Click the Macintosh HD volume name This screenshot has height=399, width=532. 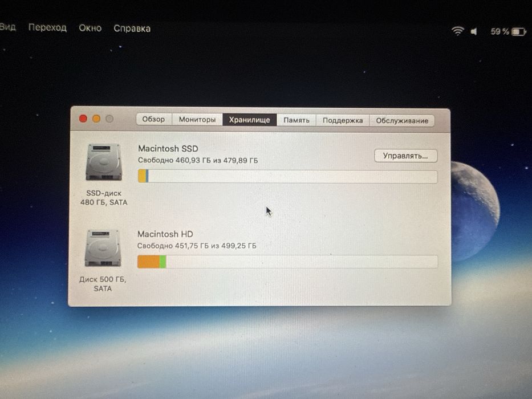[x=165, y=234]
